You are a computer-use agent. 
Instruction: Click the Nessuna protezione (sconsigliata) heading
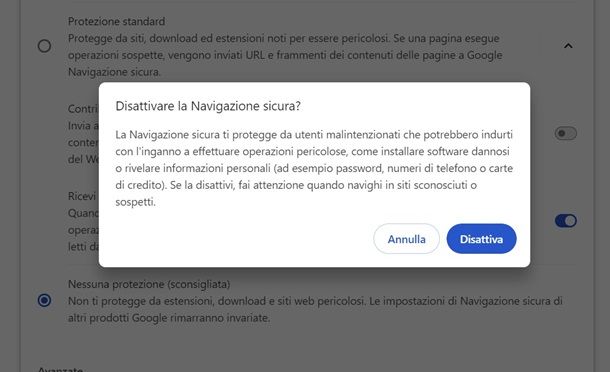[149, 284]
